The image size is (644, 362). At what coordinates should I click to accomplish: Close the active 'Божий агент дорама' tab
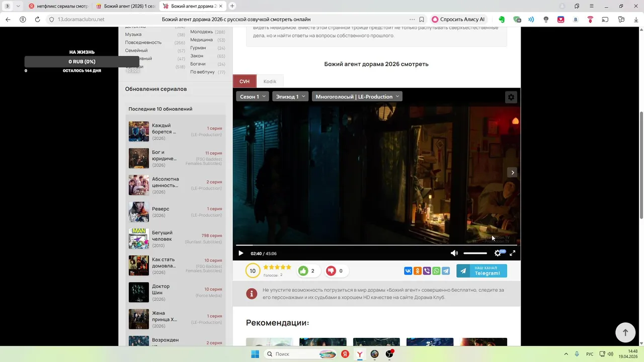coord(220,6)
